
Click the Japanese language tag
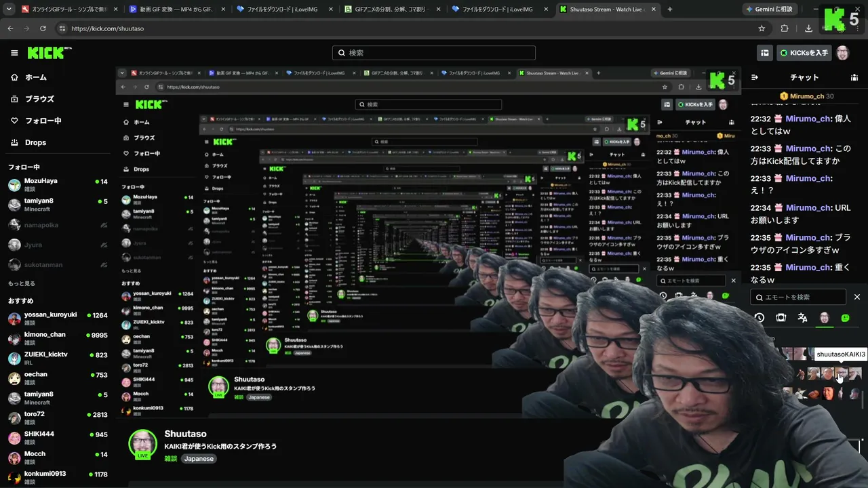pos(199,459)
